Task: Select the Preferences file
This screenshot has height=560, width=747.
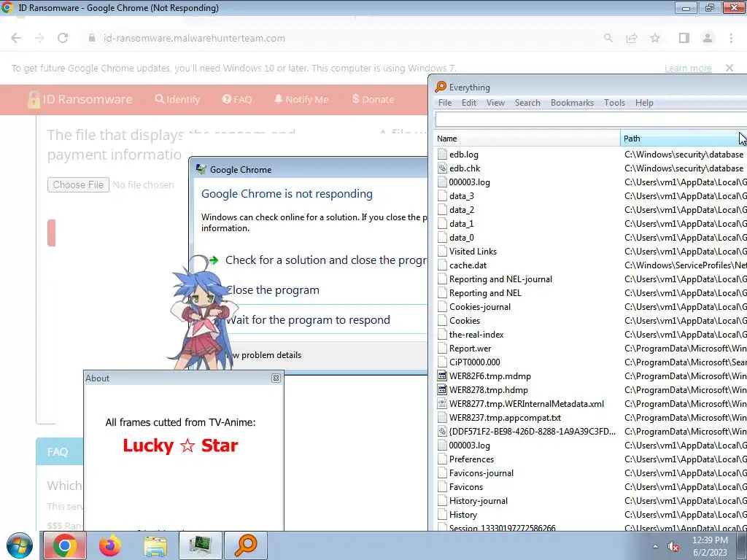Action: pyautogui.click(x=471, y=459)
